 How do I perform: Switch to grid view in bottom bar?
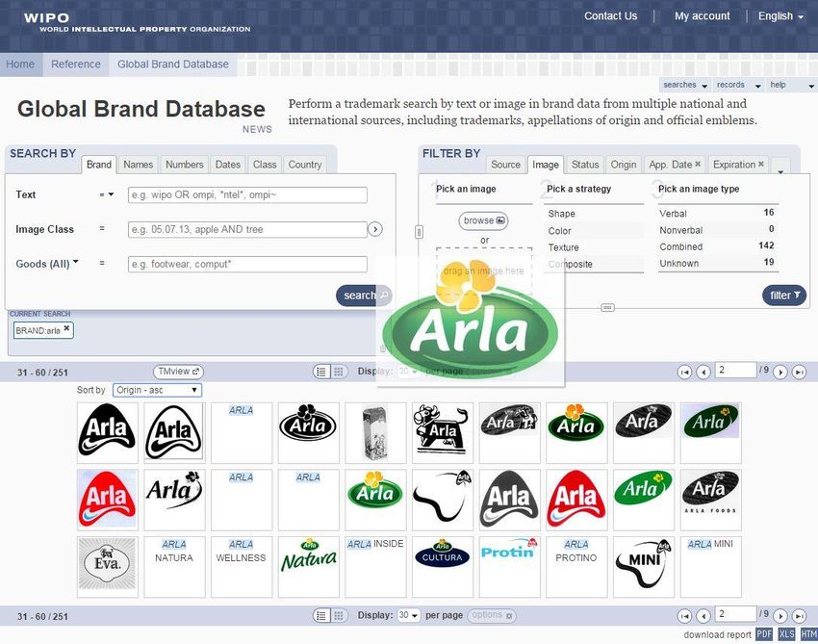point(339,616)
